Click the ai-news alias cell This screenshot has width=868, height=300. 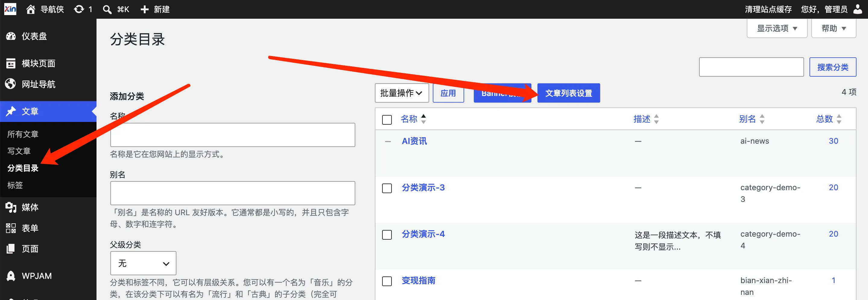(754, 141)
